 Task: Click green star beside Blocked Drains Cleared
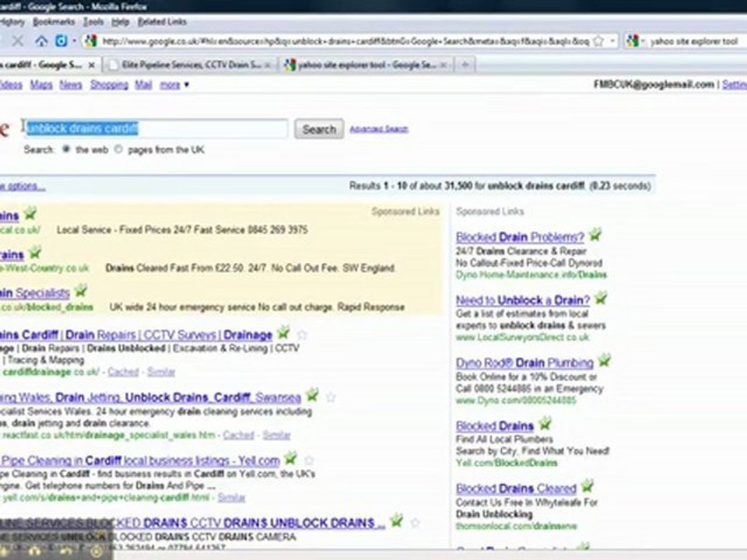pyautogui.click(x=587, y=486)
